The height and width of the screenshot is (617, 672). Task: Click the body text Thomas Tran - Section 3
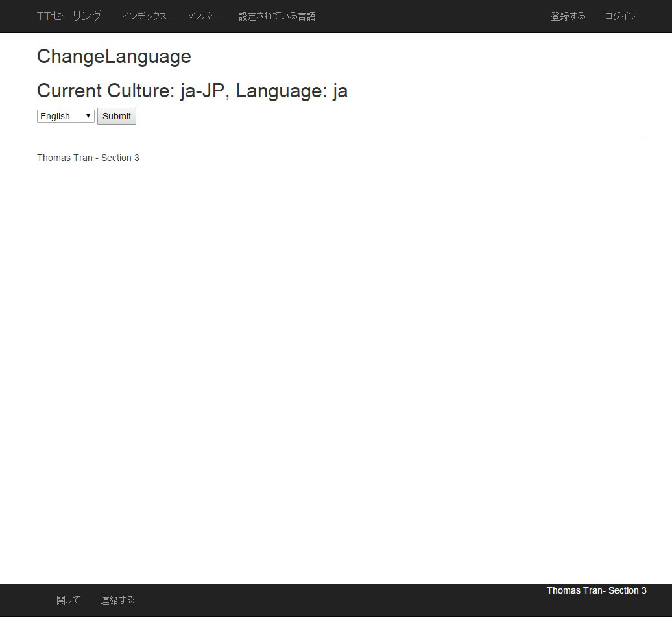pos(88,158)
